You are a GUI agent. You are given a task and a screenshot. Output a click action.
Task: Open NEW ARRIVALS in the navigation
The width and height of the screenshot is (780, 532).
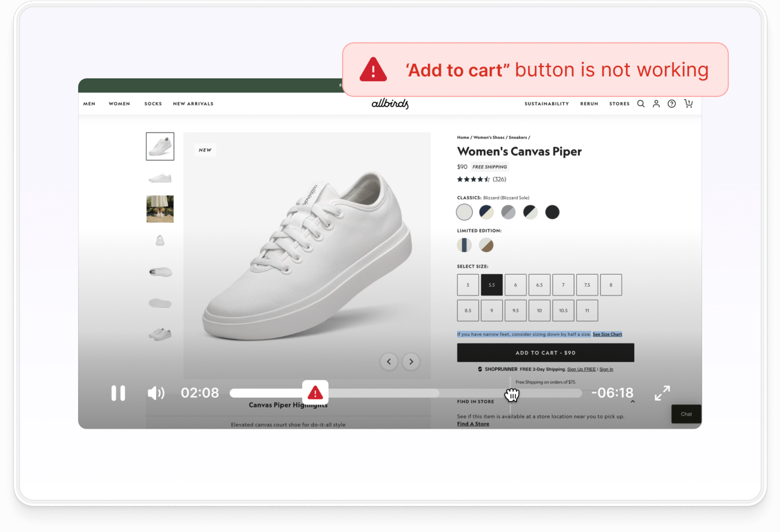pyautogui.click(x=193, y=104)
